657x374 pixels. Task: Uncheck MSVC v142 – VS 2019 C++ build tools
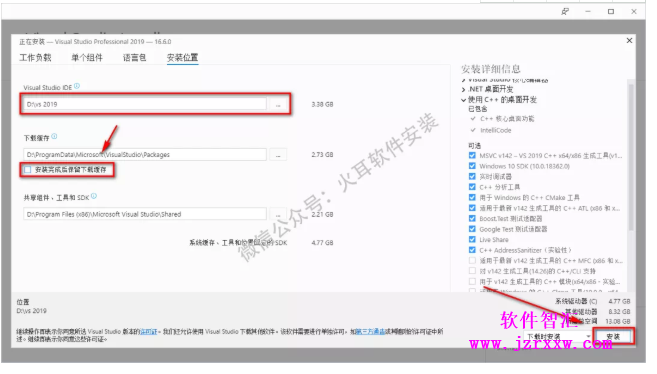[472, 155]
